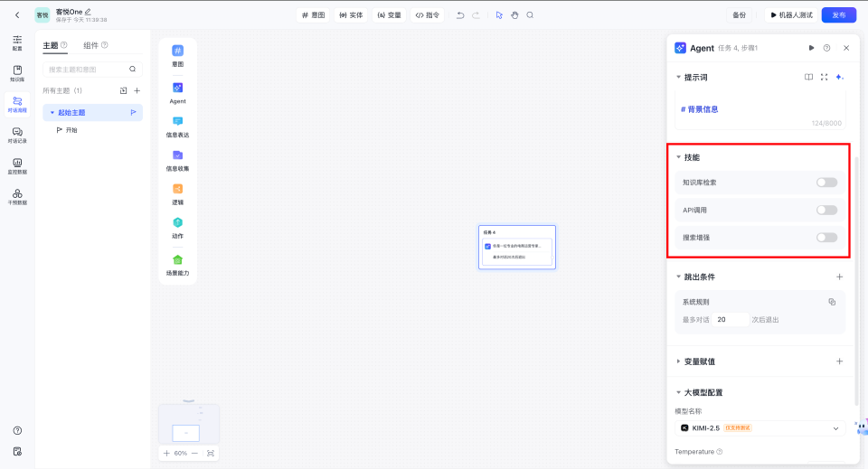This screenshot has height=469, width=868.
Task: Undo the last canvas action
Action: (x=460, y=15)
